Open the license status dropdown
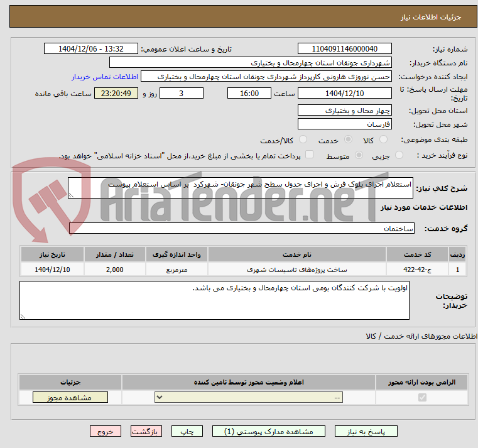Viewport: 478px width, 448px height. [x=249, y=397]
